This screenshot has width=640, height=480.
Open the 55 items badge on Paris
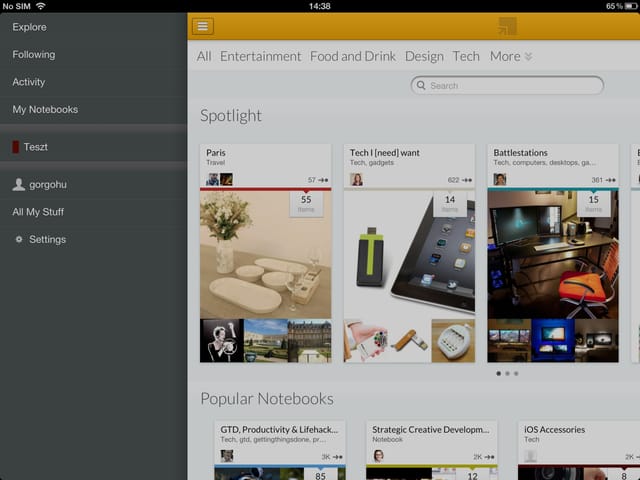306,203
